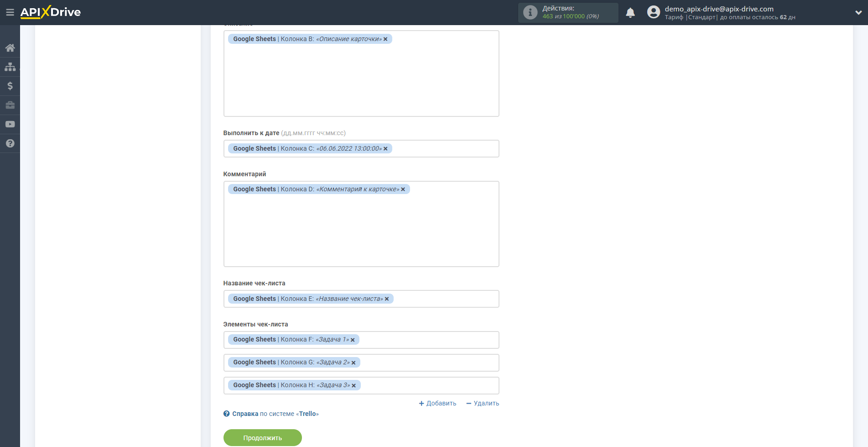
Task: Remove the Колонка G «Задача 2» tag
Action: (353, 363)
